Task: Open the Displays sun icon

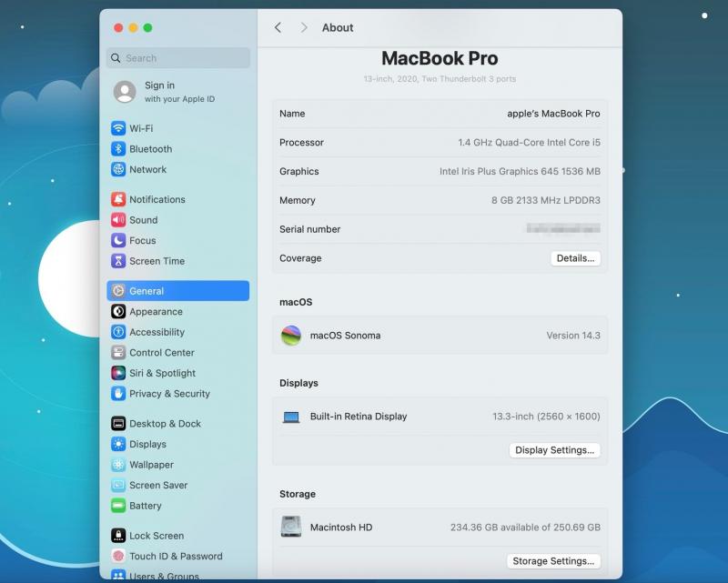Action: click(x=118, y=444)
